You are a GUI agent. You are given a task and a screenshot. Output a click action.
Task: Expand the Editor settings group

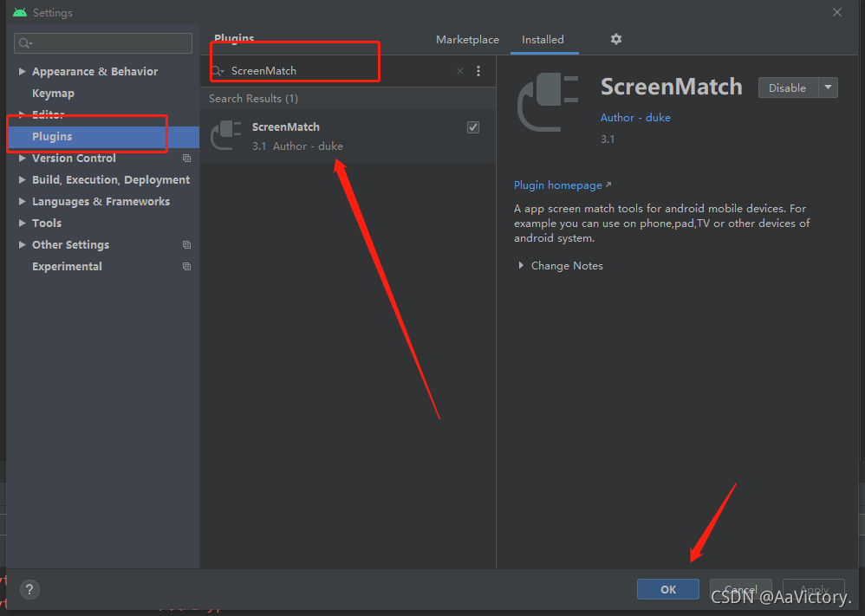click(22, 114)
